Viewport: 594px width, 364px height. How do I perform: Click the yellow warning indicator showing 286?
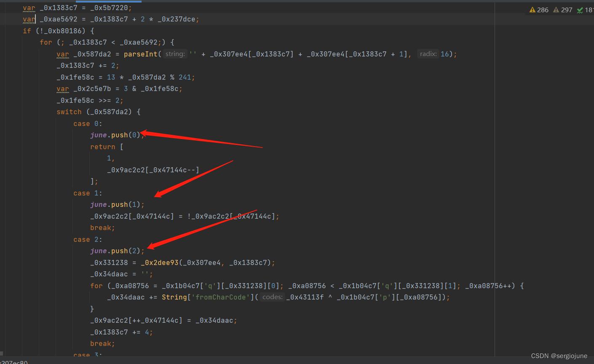[539, 10]
